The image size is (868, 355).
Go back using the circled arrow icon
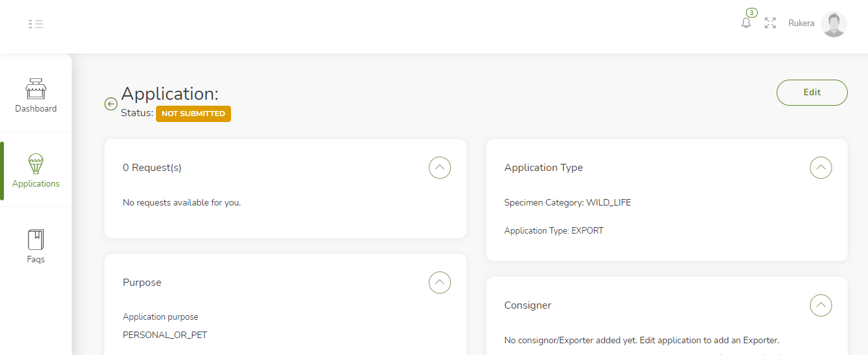(111, 104)
